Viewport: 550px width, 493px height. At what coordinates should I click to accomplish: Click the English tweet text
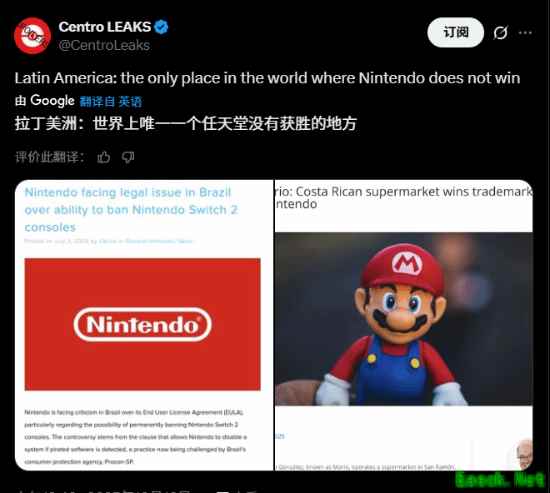[267, 78]
